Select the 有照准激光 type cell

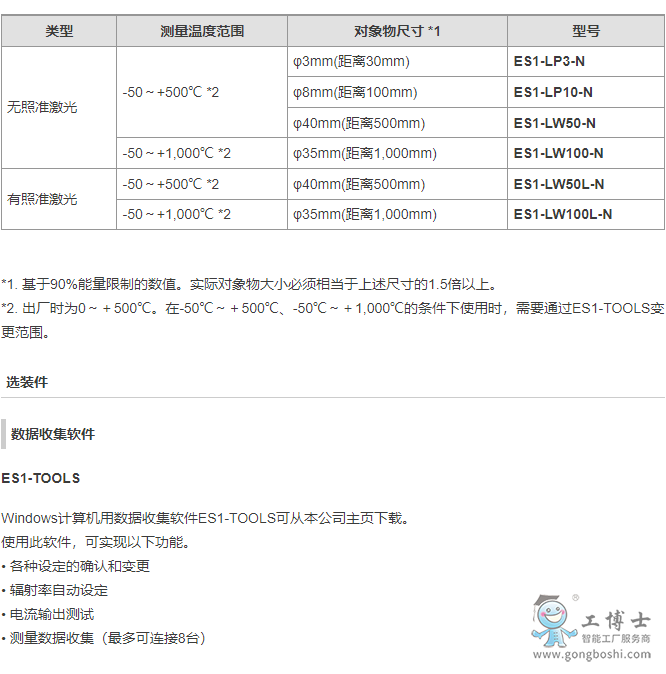(x=42, y=199)
